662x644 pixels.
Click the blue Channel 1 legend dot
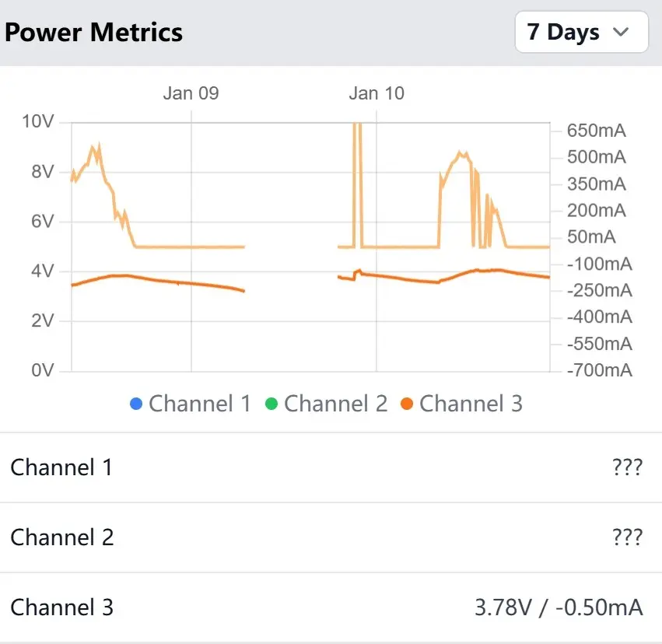click(137, 404)
